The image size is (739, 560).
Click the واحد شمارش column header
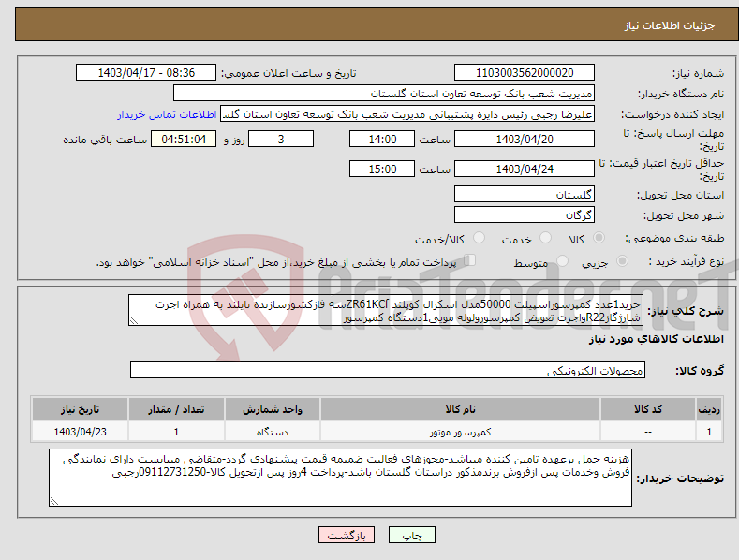[x=272, y=409]
